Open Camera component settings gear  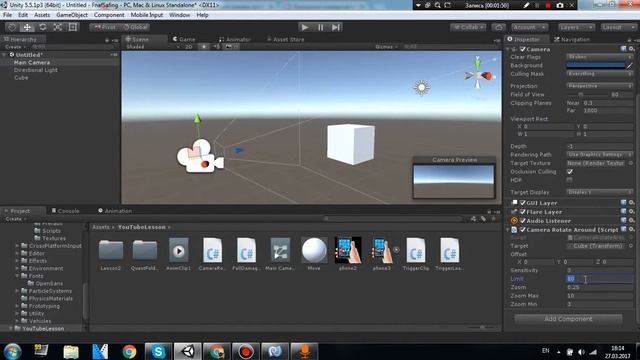coord(631,49)
